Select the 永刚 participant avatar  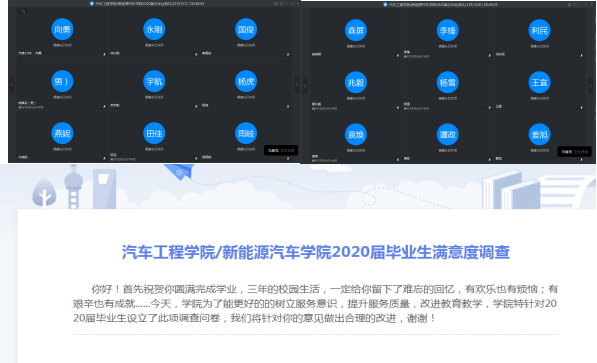coord(154,29)
